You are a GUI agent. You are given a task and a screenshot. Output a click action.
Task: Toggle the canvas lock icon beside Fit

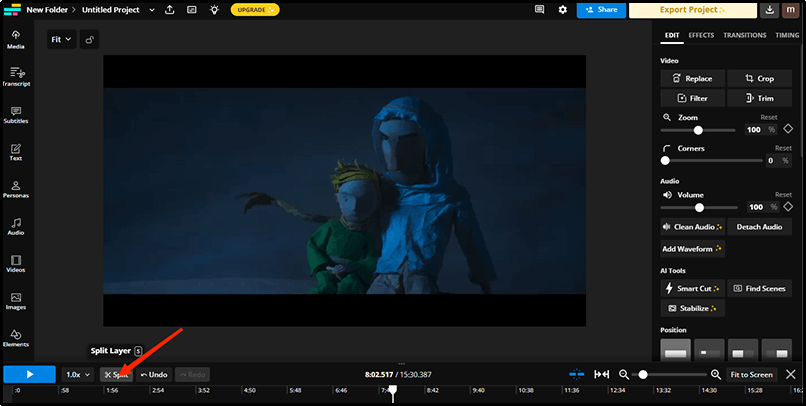(90, 40)
